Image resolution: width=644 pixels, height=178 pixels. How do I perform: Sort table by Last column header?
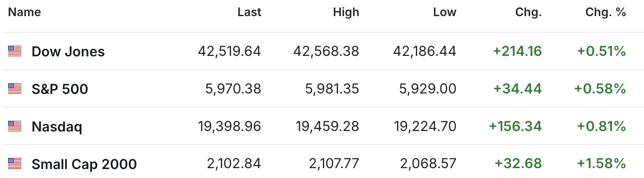pos(249,13)
